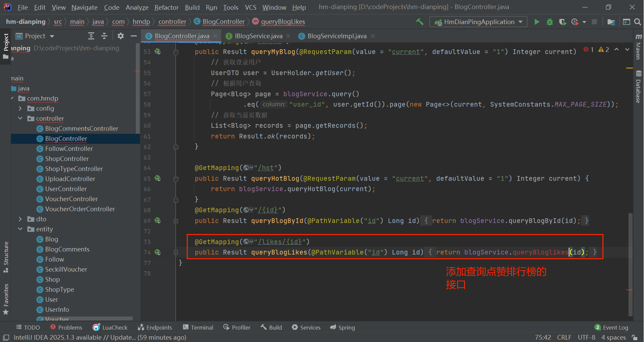Open the Profile run icon
644x342 pixels.
(575, 22)
